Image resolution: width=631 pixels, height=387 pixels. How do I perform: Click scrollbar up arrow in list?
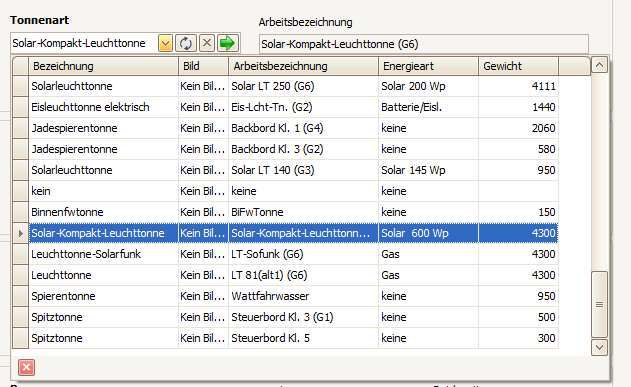point(599,66)
